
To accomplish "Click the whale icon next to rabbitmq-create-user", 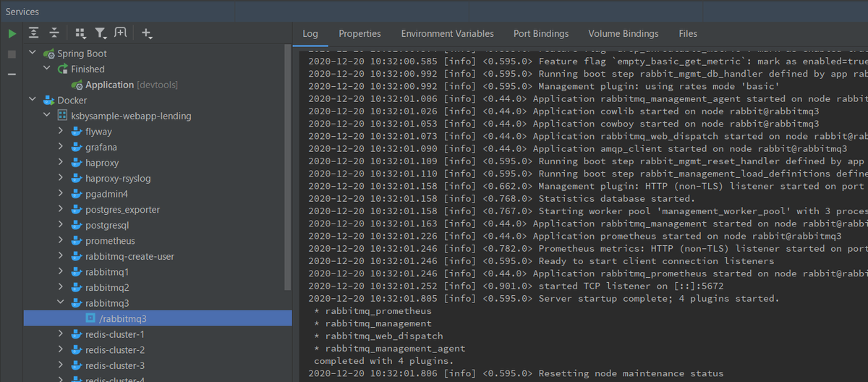I will pyautogui.click(x=77, y=256).
